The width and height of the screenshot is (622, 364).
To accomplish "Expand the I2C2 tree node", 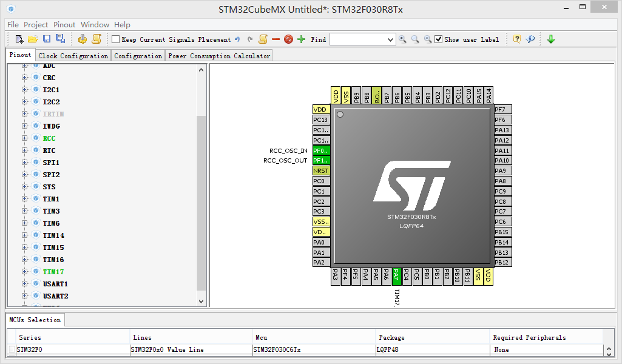I will [x=25, y=101].
